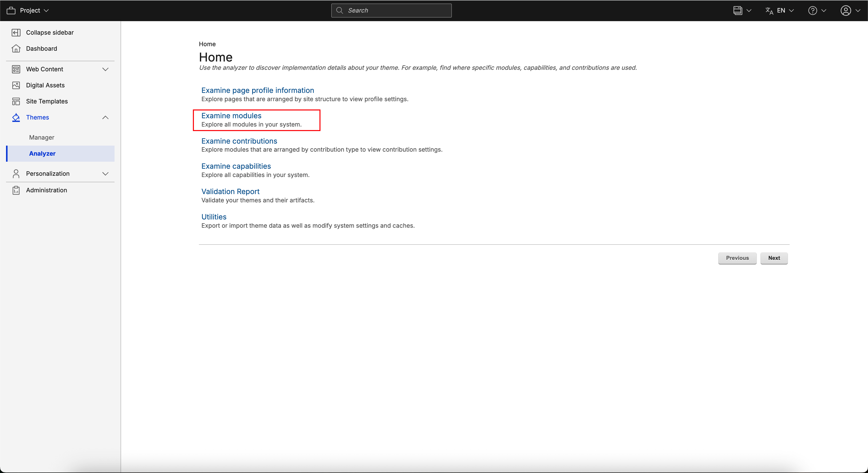Click the Administration clipboard icon
Viewport: 868px width, 473px height.
(x=16, y=190)
